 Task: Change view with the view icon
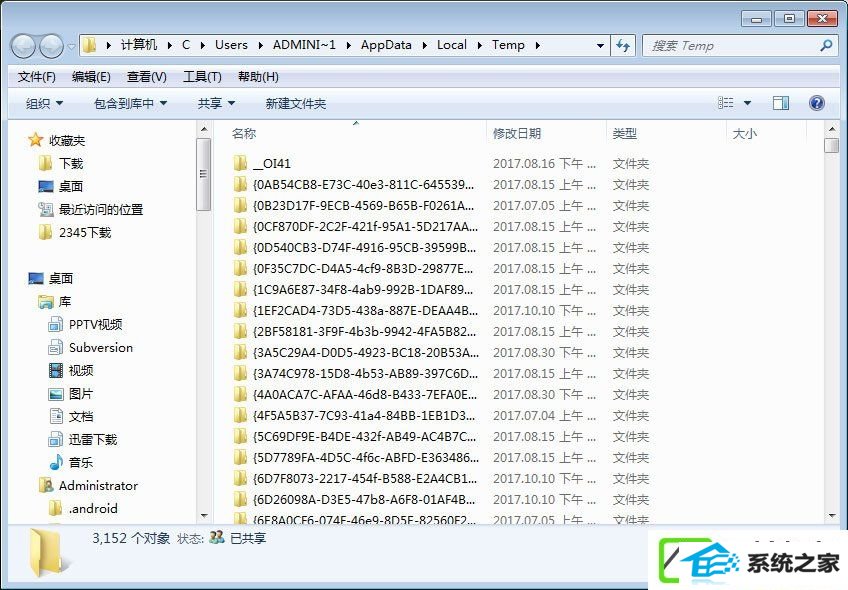coord(726,103)
